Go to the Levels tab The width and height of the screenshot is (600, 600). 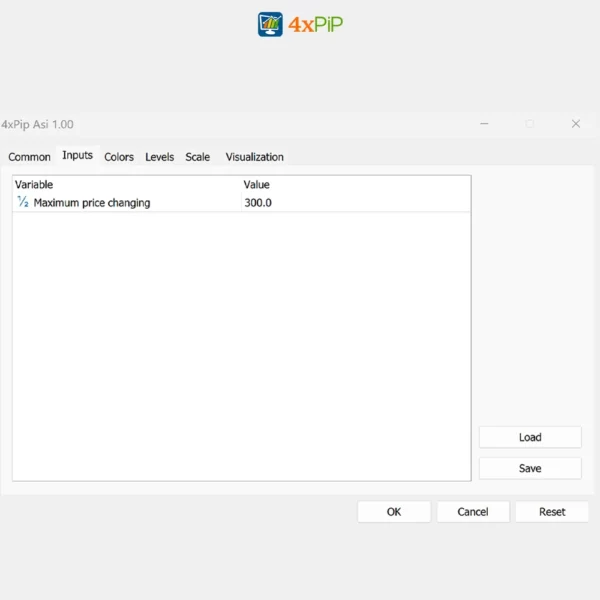pos(159,157)
